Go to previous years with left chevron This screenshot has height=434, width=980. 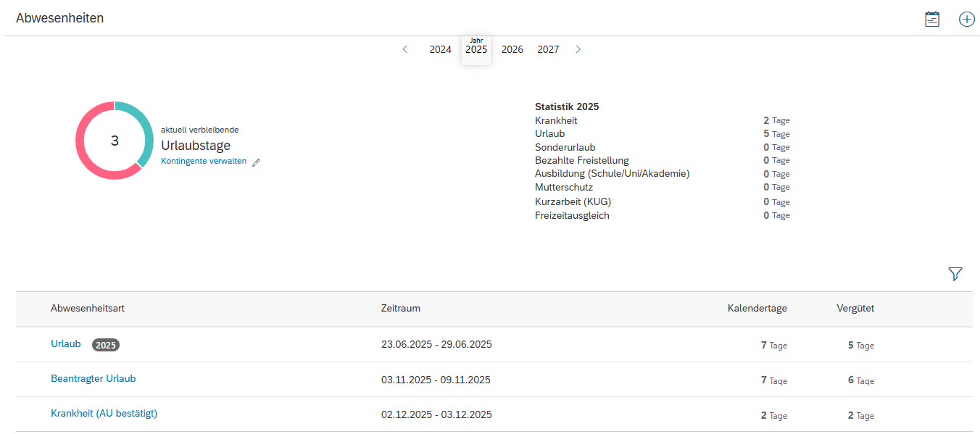[x=405, y=49]
